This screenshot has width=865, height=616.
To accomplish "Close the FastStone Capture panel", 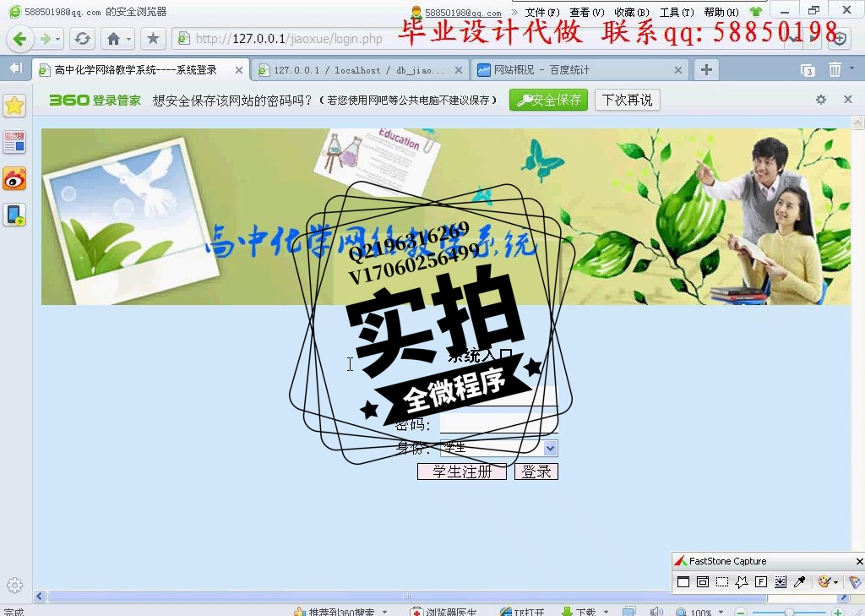I will (x=859, y=561).
